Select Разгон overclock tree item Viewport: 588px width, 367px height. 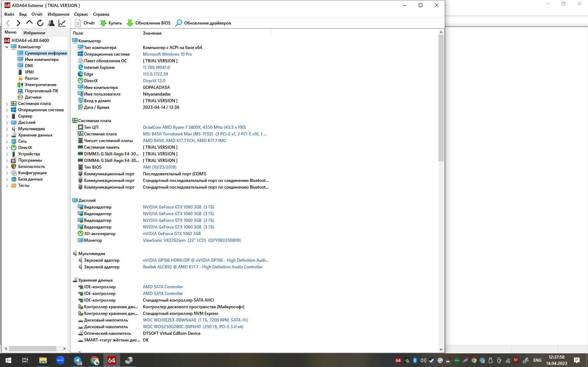28,78
